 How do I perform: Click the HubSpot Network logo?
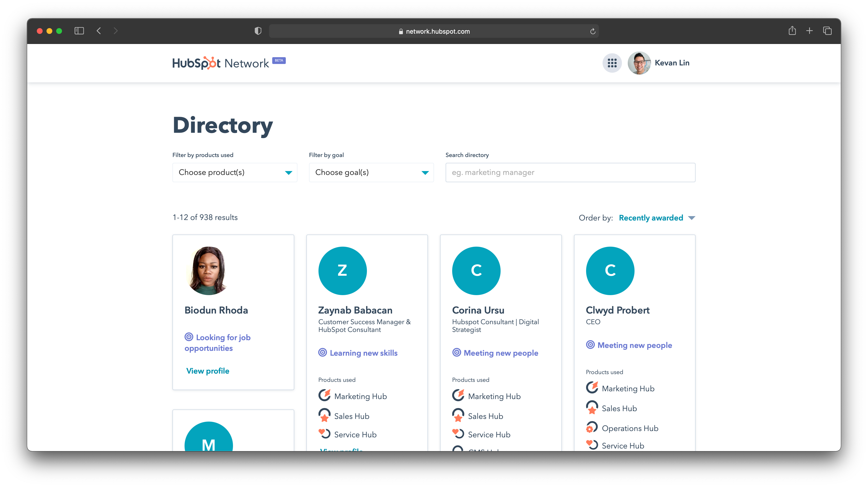(221, 63)
